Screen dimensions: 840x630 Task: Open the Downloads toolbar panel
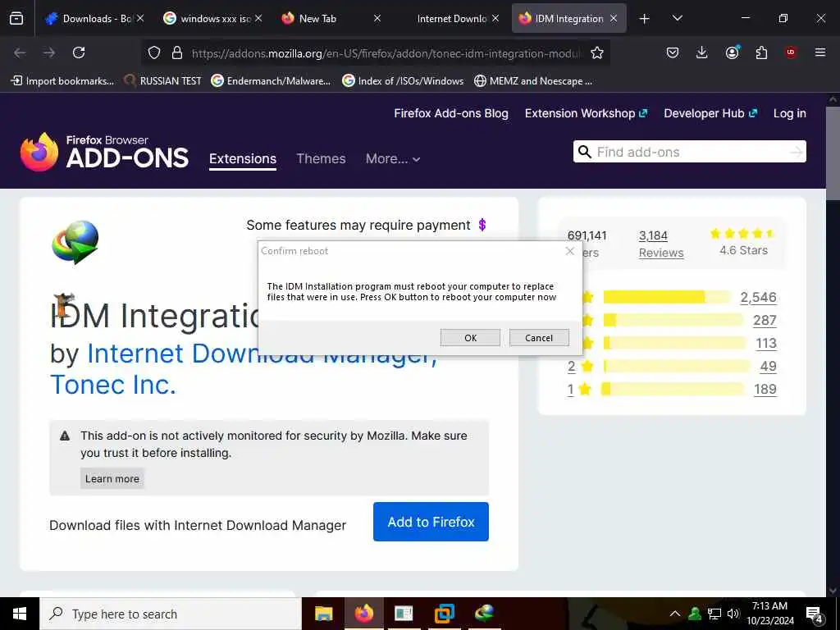[x=702, y=52]
